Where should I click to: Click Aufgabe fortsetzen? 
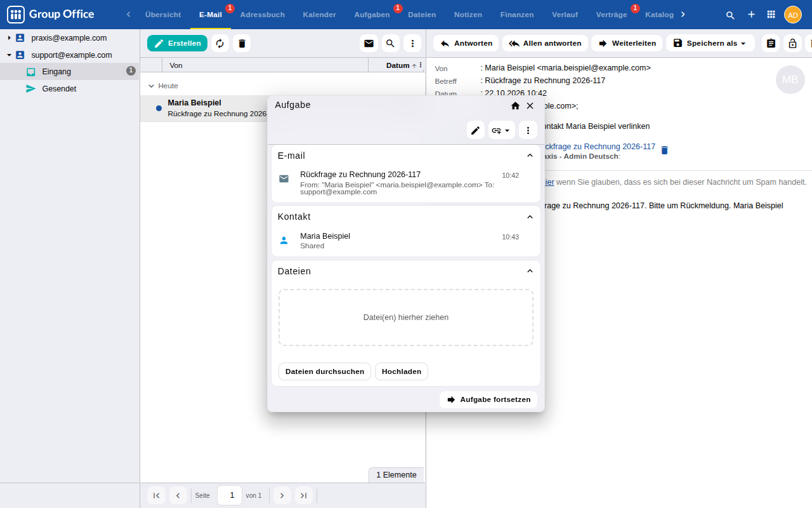pos(488,399)
